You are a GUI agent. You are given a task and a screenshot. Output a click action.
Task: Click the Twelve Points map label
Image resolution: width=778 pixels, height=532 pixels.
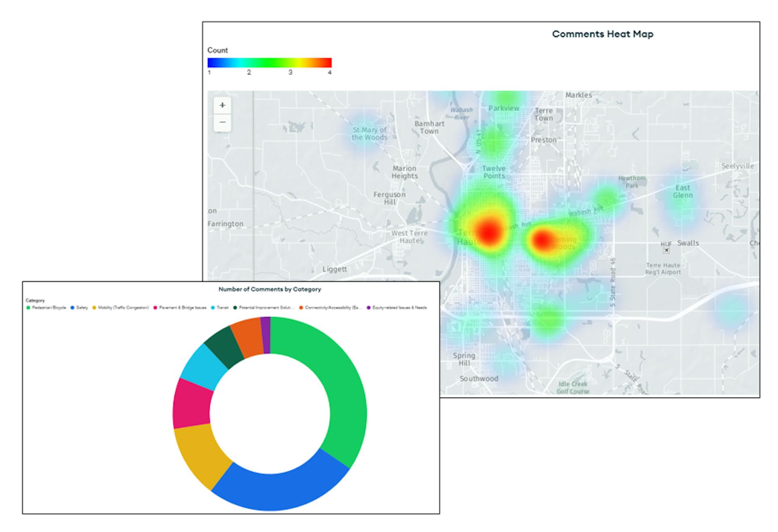click(494, 172)
